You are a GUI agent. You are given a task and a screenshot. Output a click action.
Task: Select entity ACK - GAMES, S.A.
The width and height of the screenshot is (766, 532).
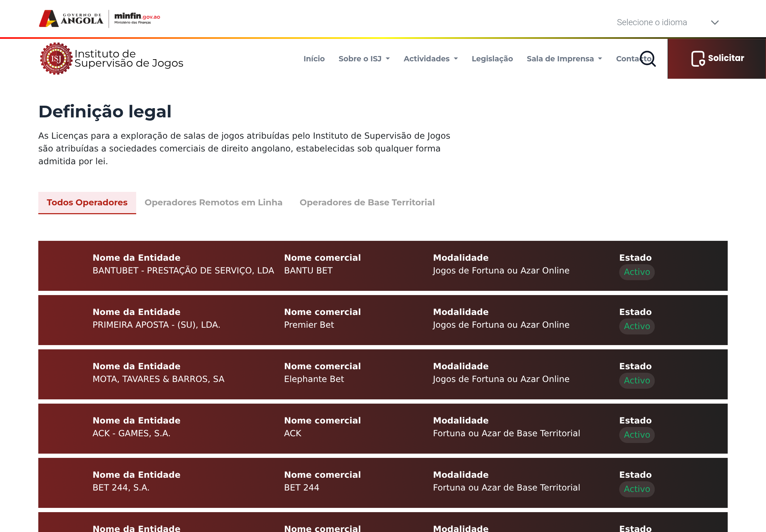click(132, 433)
